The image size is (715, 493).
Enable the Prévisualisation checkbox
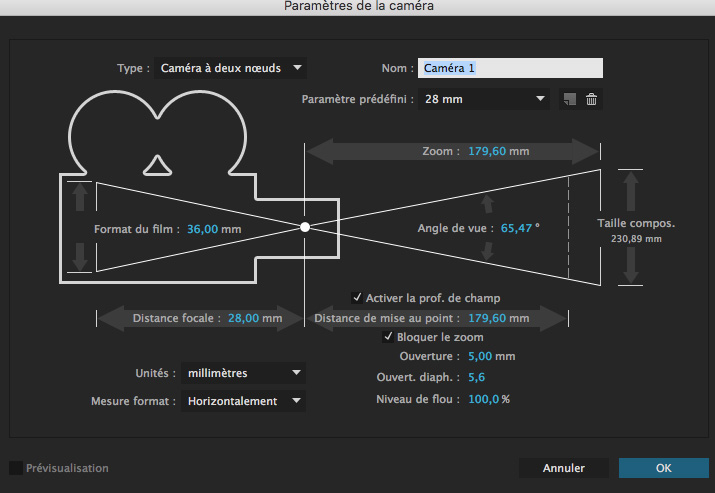pyautogui.click(x=16, y=468)
